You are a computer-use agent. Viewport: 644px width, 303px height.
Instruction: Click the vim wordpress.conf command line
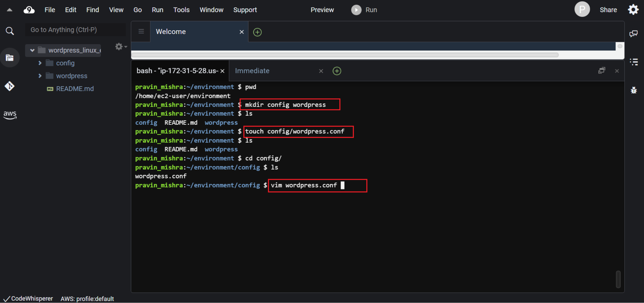[x=304, y=185]
